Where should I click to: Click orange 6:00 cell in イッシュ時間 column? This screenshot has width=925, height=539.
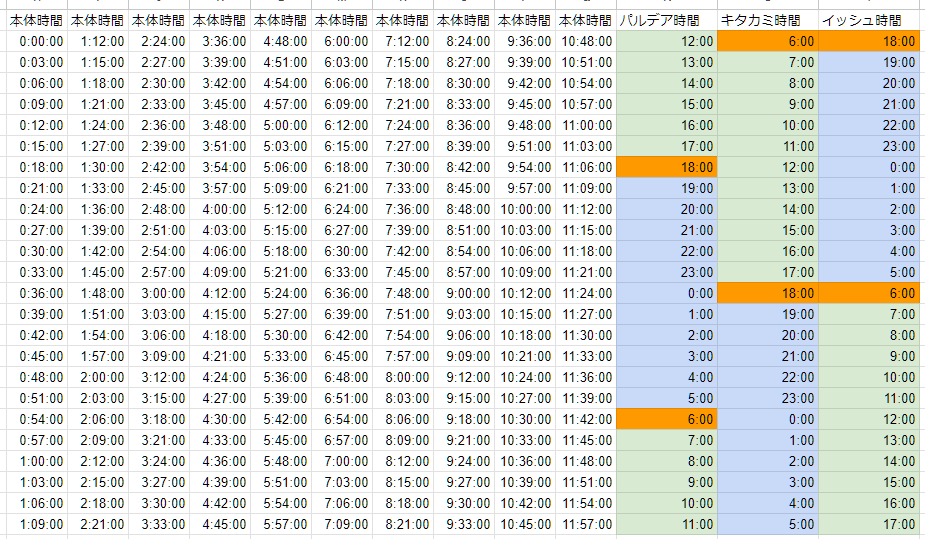871,293
